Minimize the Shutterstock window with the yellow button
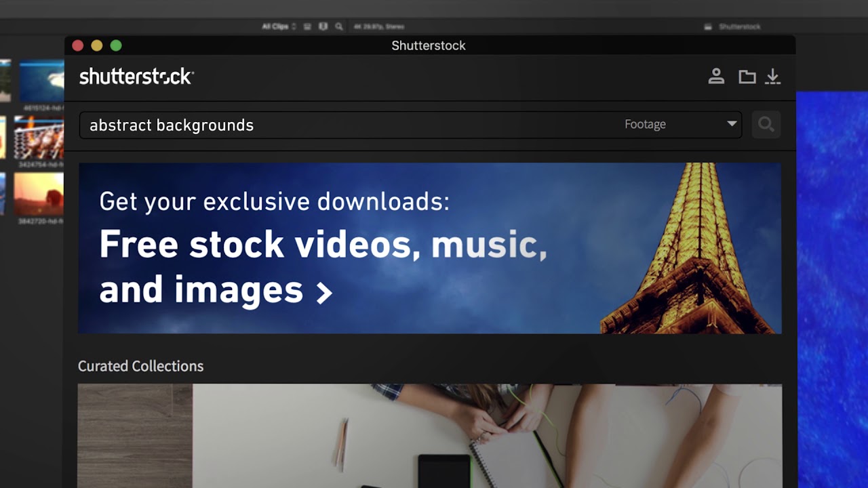 (97, 45)
